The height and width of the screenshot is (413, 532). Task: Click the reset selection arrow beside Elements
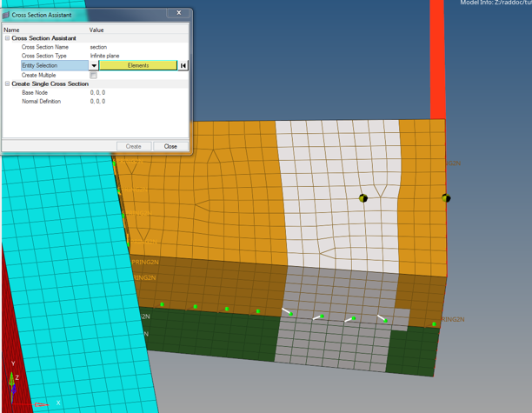coord(183,65)
